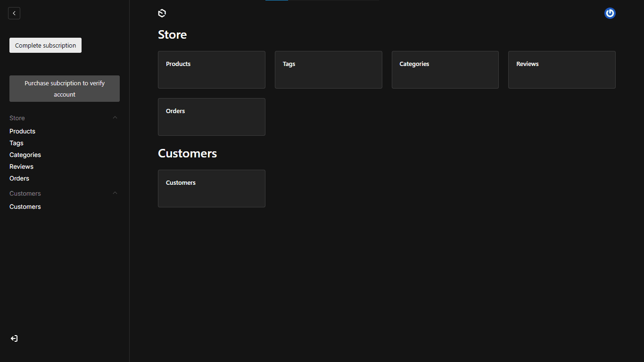644x362 pixels.
Task: Open the Reviews card
Action: 562,70
